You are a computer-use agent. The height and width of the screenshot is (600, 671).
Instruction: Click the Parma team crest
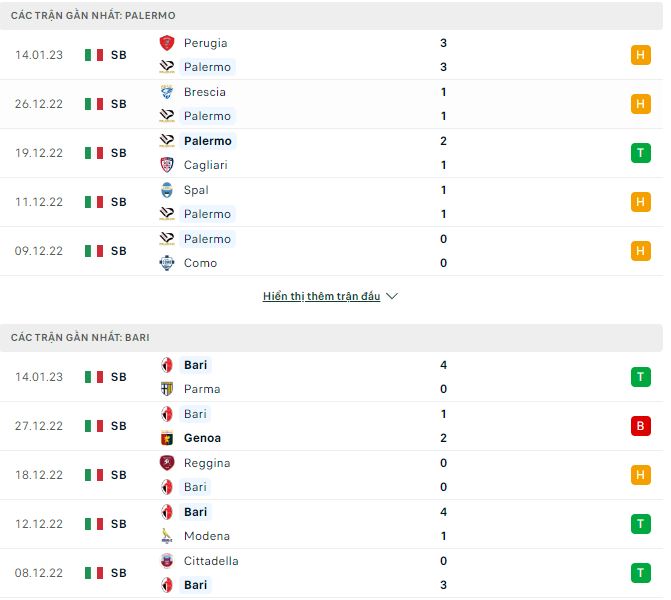(x=167, y=389)
